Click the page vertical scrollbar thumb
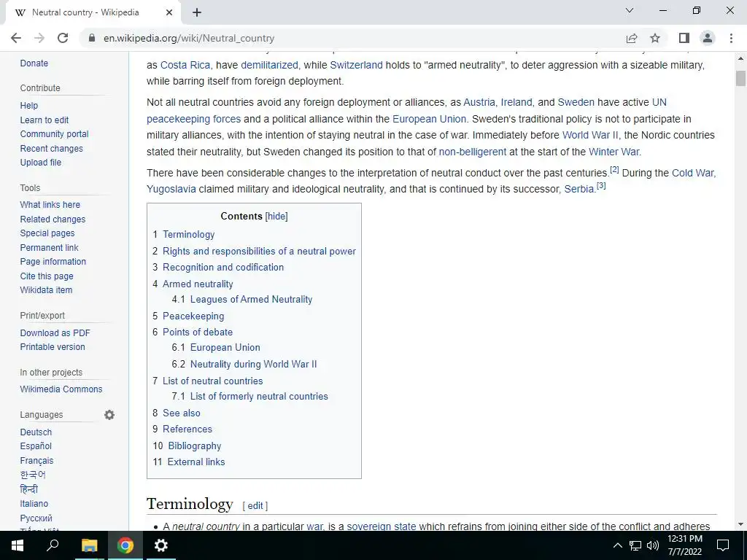 [x=740, y=78]
